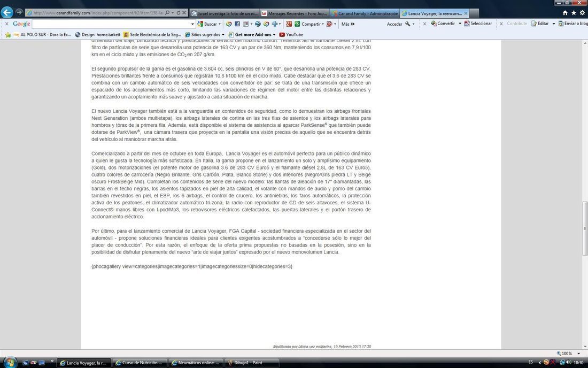Click the ES language indicator
Viewport: 588px width, 368px height.
click(531, 362)
